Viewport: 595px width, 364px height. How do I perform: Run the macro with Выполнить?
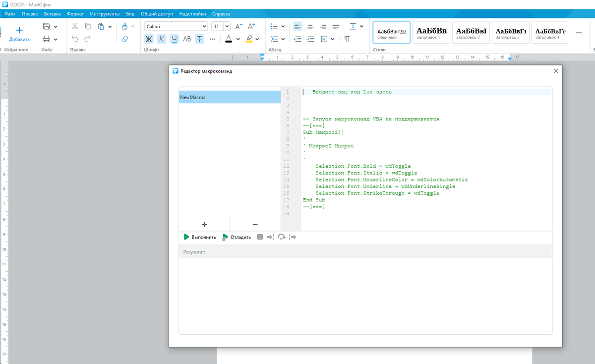pyautogui.click(x=200, y=237)
